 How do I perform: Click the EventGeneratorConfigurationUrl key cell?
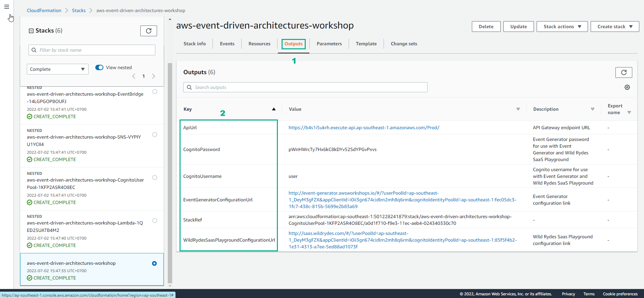[x=218, y=200]
